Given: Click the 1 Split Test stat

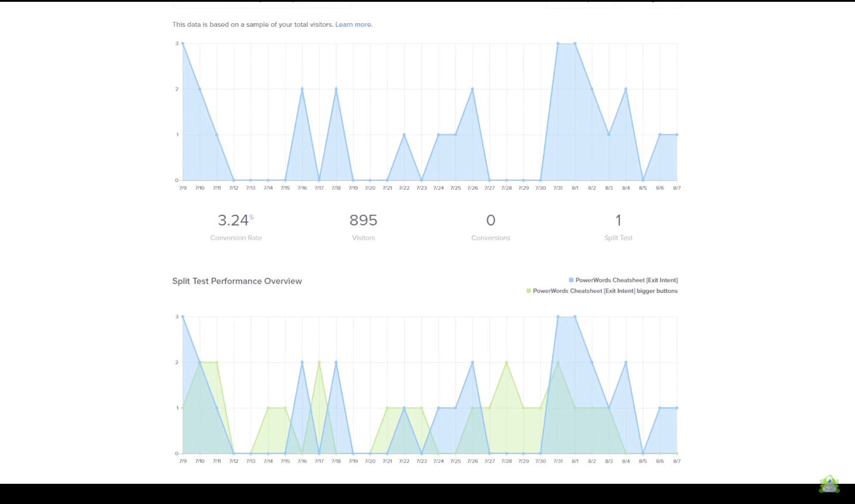Looking at the screenshot, I should (618, 221).
